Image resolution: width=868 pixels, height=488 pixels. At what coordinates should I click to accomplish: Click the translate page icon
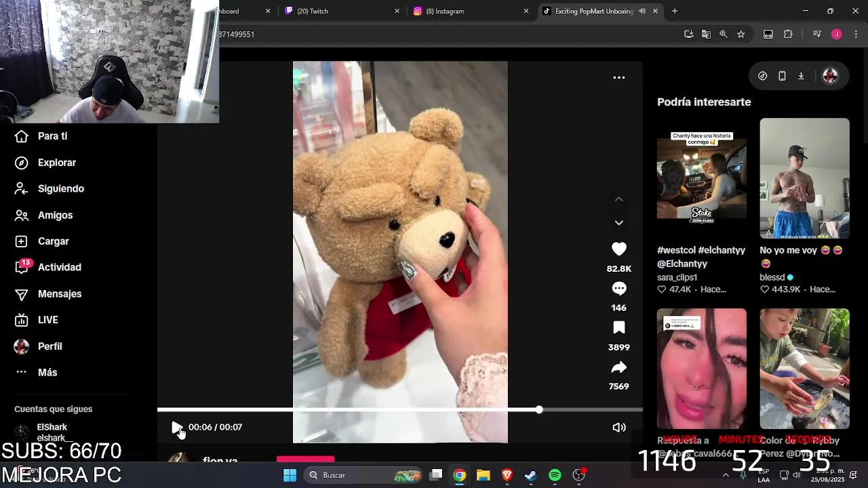point(706,34)
